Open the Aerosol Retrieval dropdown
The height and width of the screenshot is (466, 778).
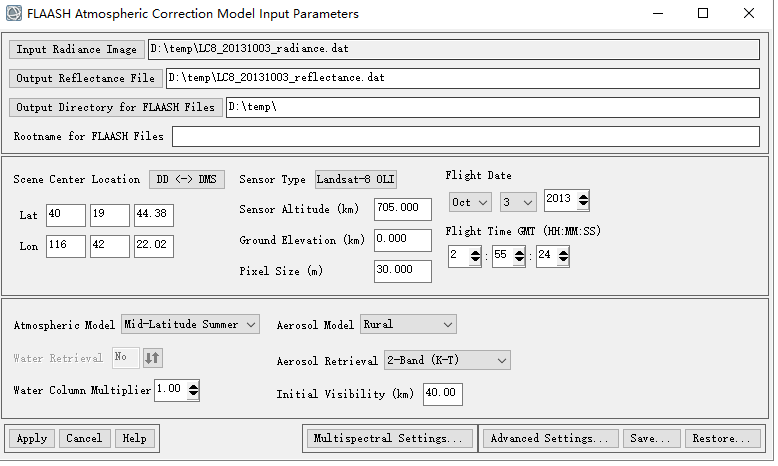pos(447,361)
